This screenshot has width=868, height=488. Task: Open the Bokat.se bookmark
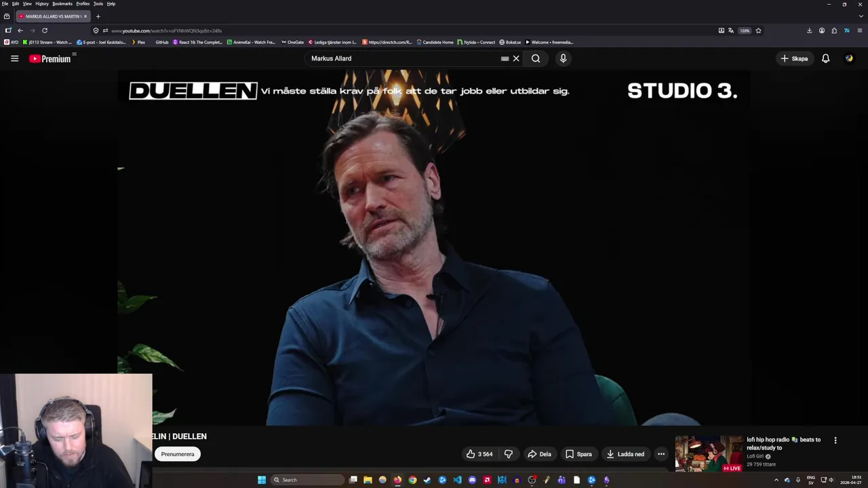coord(510,42)
